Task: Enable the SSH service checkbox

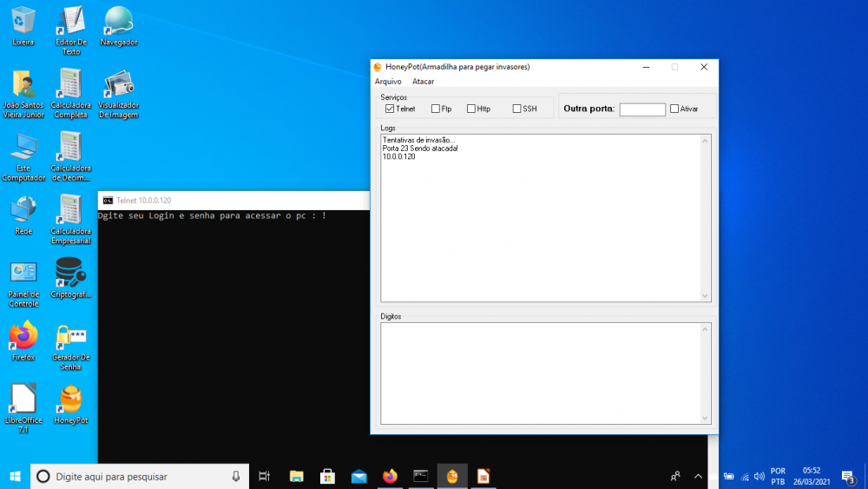Action: 517,109
